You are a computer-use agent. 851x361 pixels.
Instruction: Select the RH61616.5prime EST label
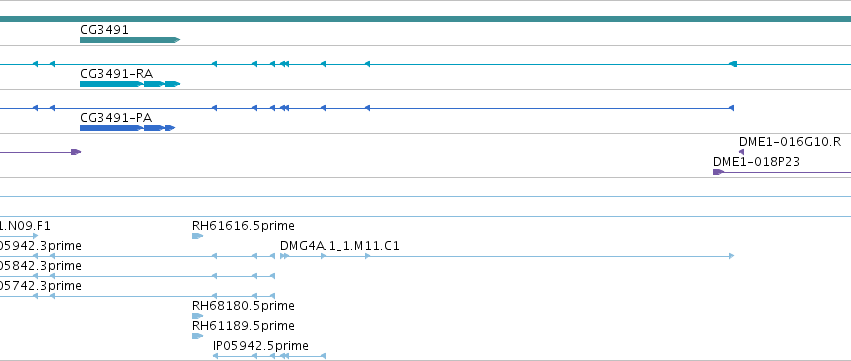click(x=243, y=226)
